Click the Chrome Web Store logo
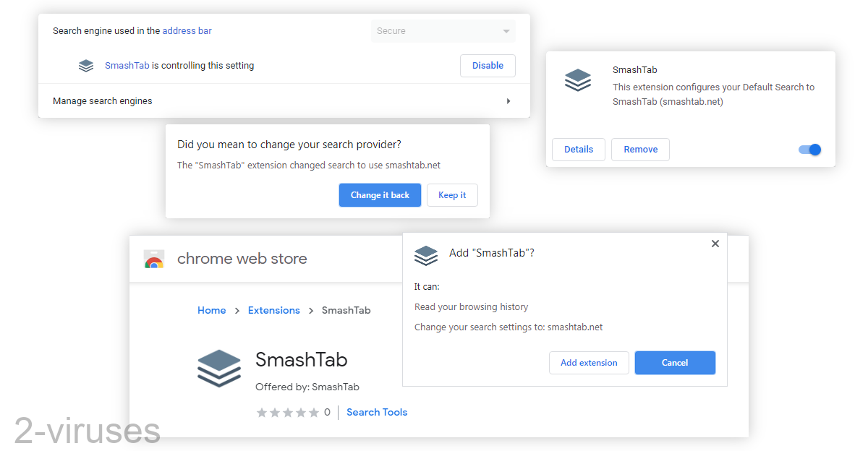868x451 pixels. pos(154,258)
